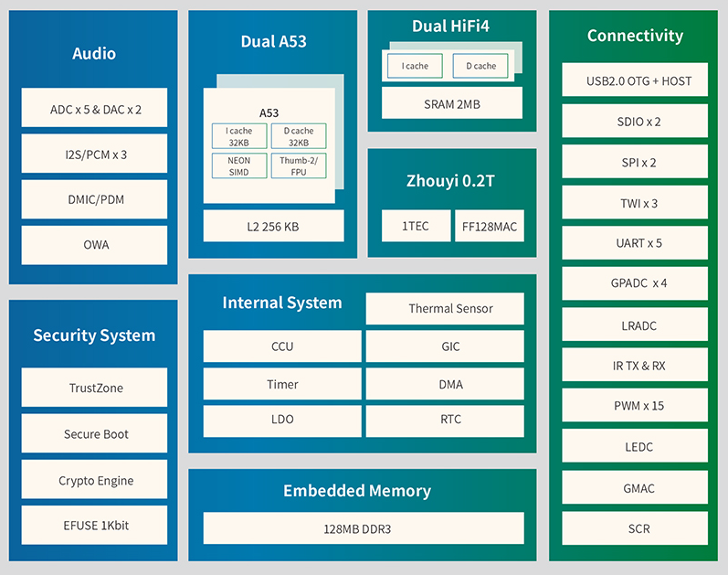728x575 pixels.
Task: Select the A53 core label
Action: pyautogui.click(x=269, y=113)
